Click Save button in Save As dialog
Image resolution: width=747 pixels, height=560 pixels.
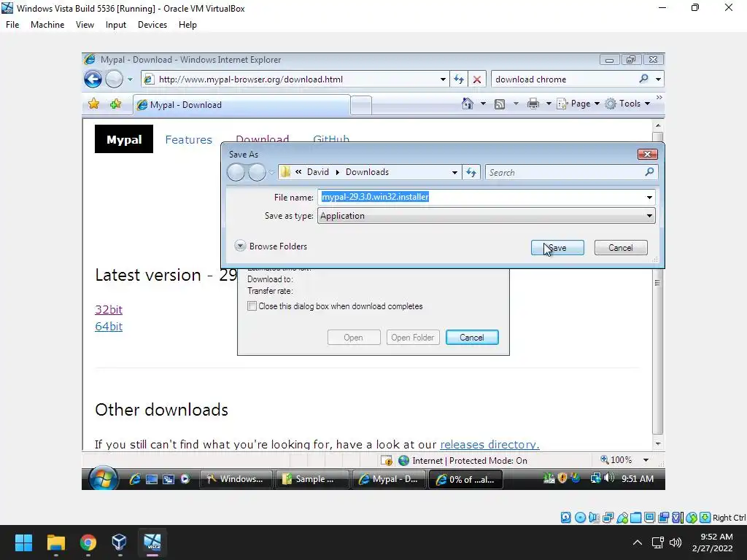557,248
